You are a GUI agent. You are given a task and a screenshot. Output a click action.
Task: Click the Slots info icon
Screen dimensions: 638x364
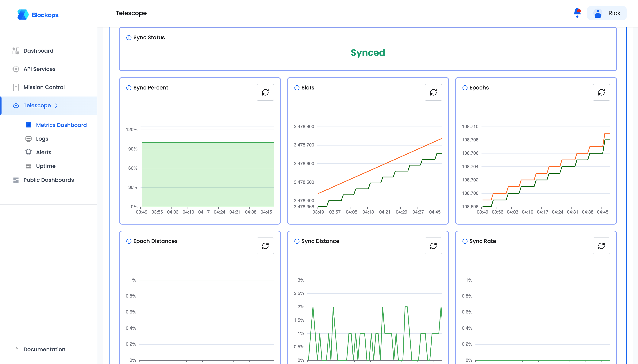click(297, 88)
